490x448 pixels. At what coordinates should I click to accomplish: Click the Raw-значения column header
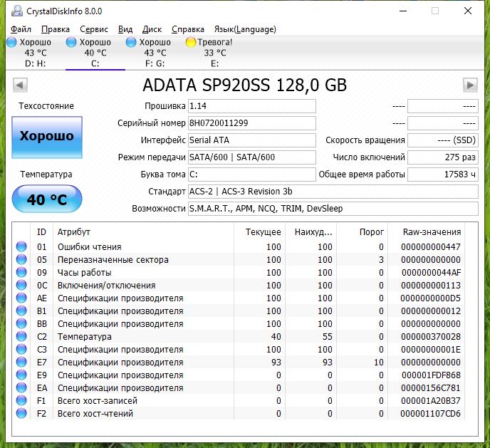tap(432, 232)
